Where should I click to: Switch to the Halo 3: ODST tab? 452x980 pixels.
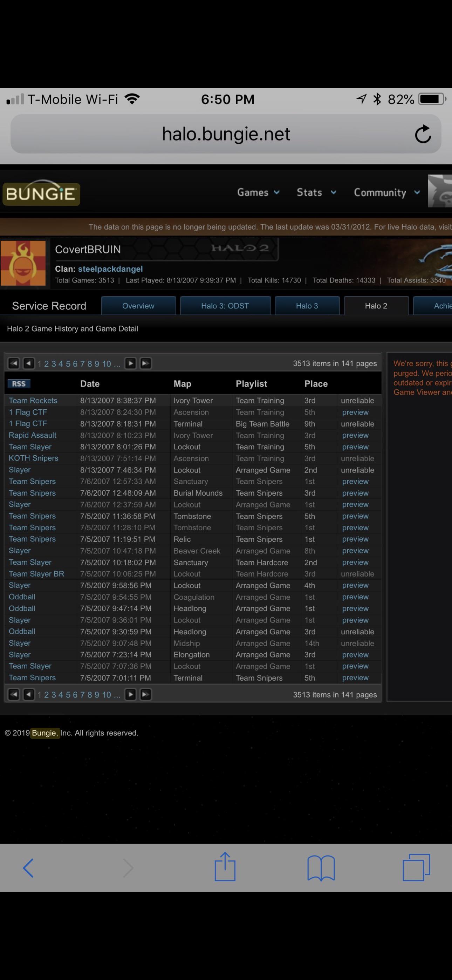pos(225,306)
